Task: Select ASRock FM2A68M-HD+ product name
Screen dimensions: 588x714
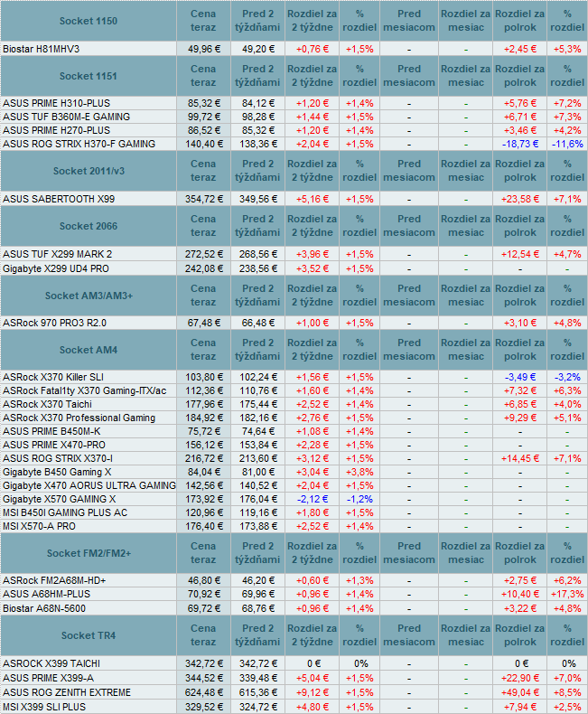Action: coord(54,580)
